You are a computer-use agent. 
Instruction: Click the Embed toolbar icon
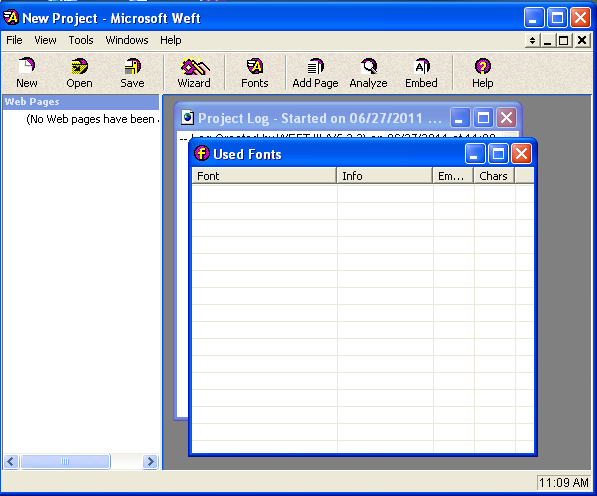coord(421,73)
